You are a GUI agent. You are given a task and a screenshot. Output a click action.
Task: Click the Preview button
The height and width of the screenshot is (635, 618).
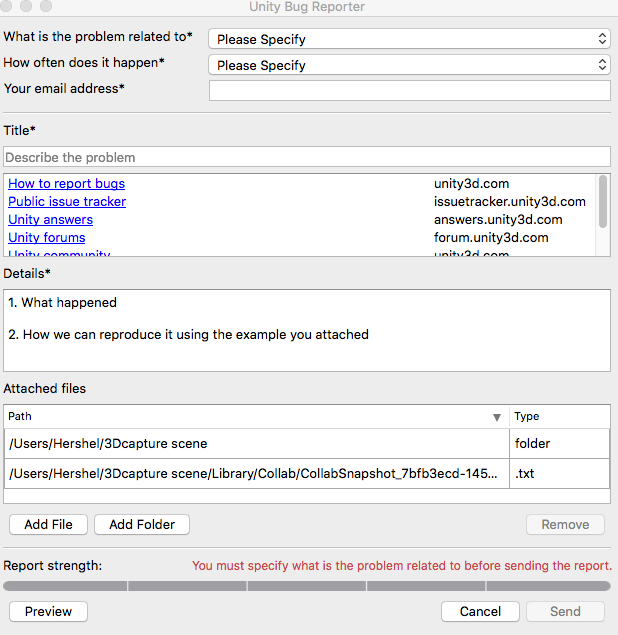point(48,612)
